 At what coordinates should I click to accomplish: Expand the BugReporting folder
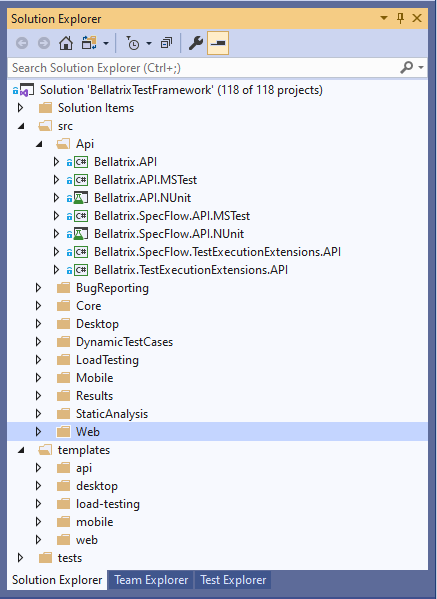[38, 288]
